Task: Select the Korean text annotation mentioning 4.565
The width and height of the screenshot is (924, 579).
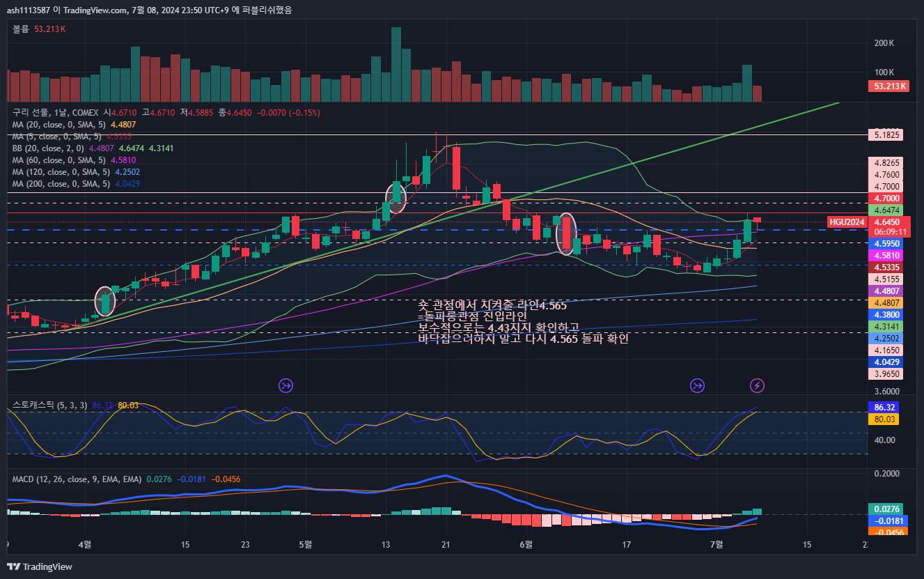Action: 522,322
